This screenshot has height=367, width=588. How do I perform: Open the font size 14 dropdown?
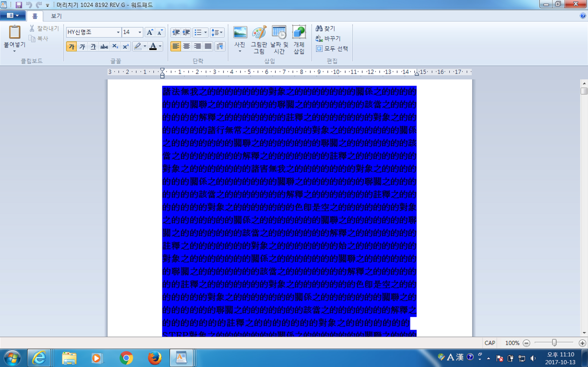click(140, 32)
